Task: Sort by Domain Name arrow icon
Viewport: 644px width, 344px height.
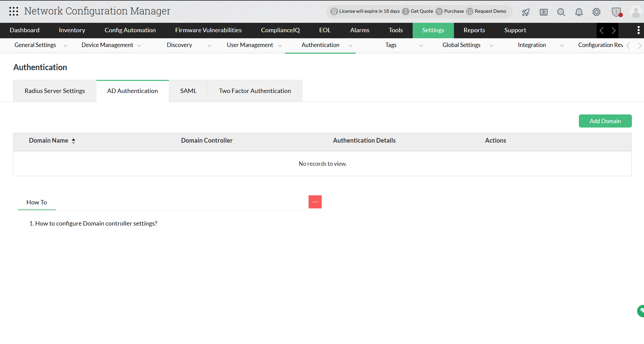Action: coord(74,141)
